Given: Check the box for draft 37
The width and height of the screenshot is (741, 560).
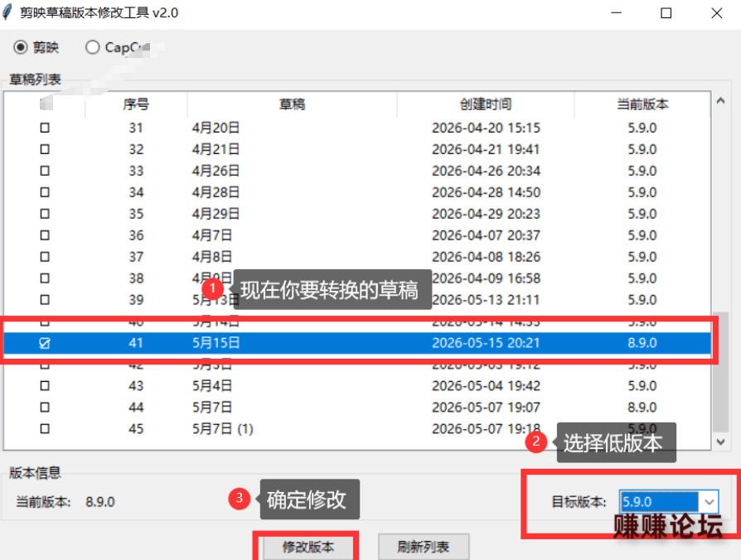Looking at the screenshot, I should click(45, 257).
